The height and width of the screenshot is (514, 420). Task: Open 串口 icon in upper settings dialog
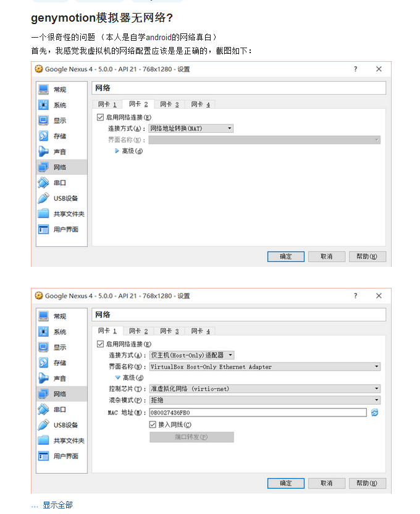(43, 183)
